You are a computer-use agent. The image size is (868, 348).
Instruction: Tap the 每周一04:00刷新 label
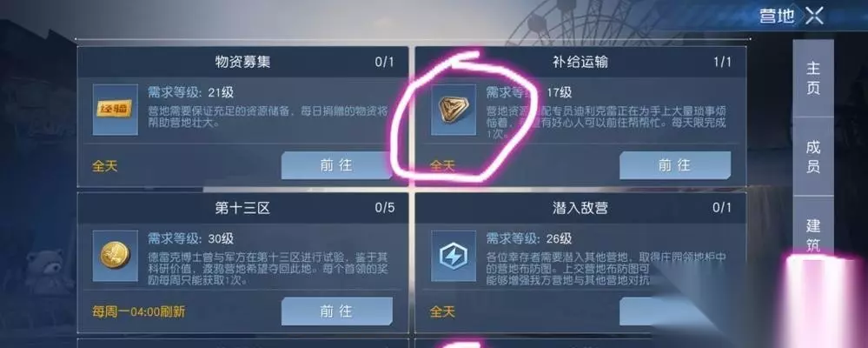(138, 311)
